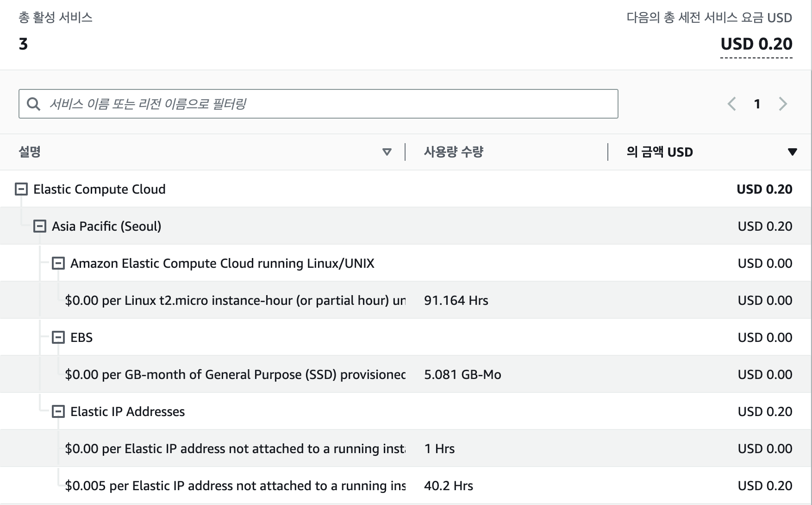The width and height of the screenshot is (812, 505).
Task: Sort by 의 금액 USD column arrow
Action: point(793,152)
